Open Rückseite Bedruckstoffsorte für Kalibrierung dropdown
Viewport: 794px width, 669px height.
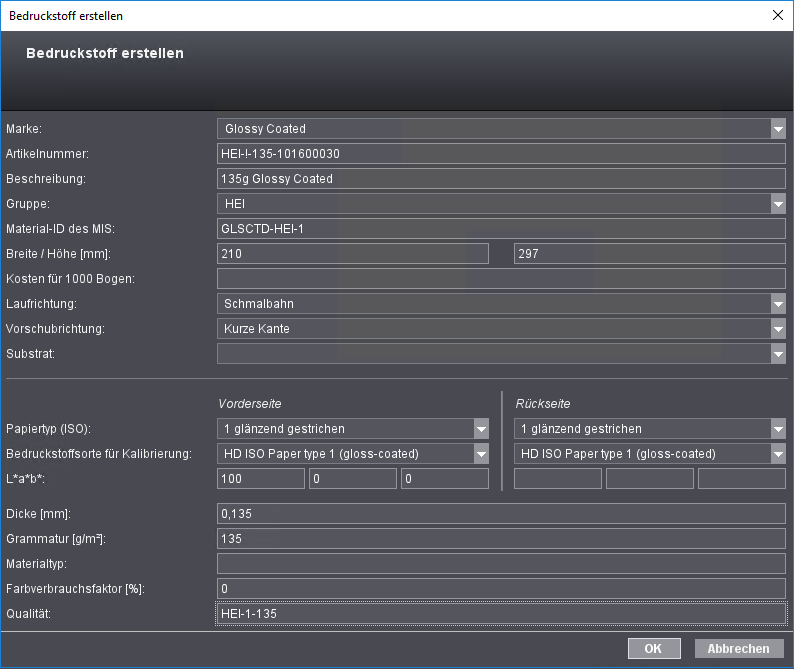pos(778,454)
